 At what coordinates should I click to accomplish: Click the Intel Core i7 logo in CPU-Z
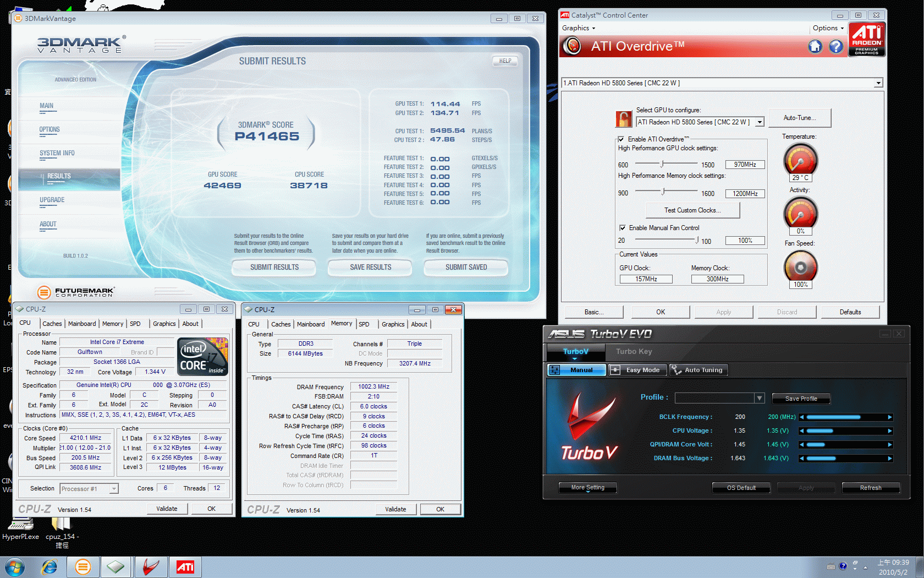pyautogui.click(x=202, y=357)
